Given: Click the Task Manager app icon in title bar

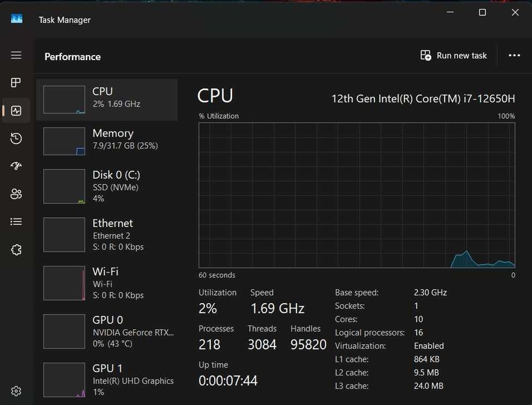Looking at the screenshot, I should pyautogui.click(x=17, y=19).
